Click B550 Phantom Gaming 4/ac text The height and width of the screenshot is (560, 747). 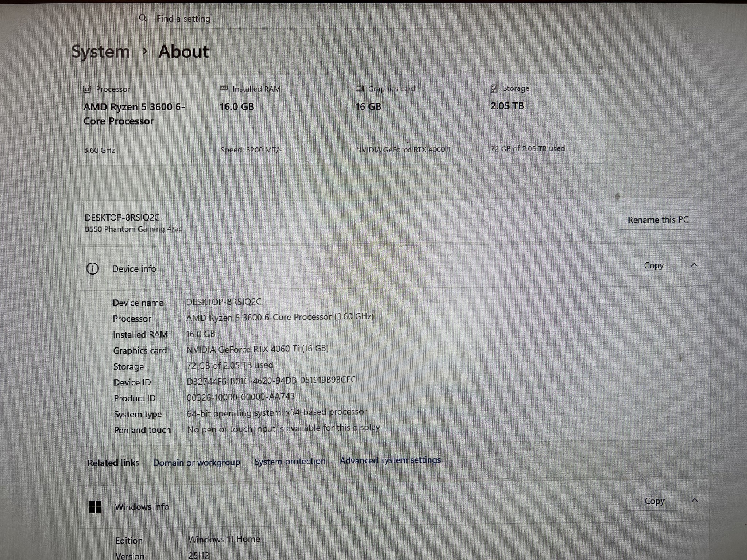[x=133, y=229]
